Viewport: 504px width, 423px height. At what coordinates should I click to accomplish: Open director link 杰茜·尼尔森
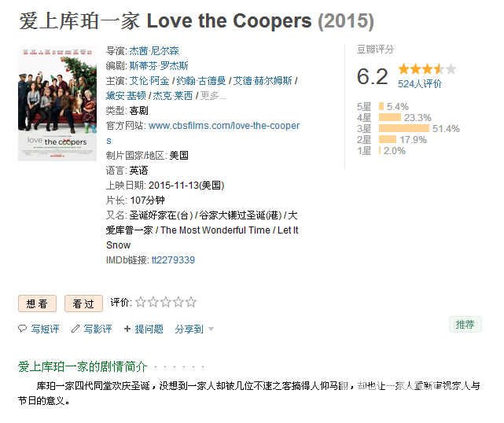click(154, 51)
